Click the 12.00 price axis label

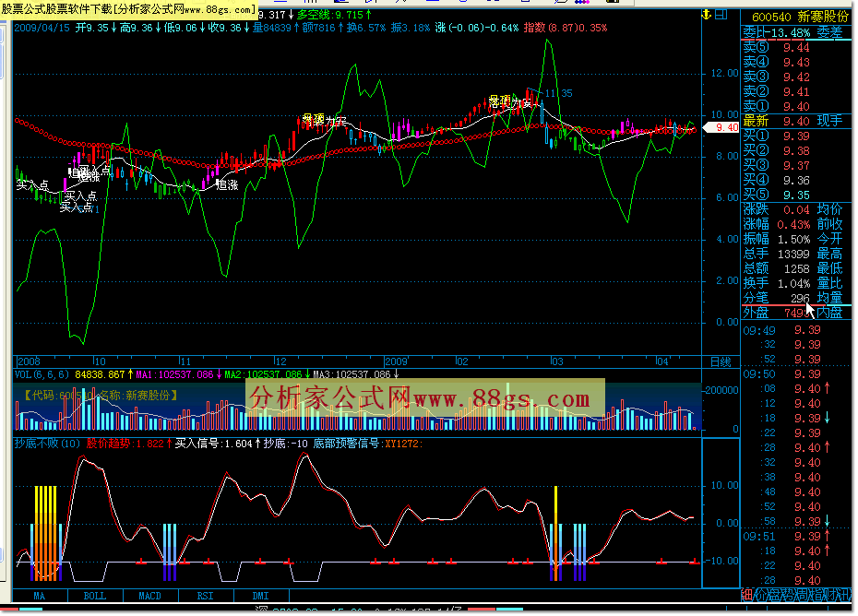pos(724,73)
